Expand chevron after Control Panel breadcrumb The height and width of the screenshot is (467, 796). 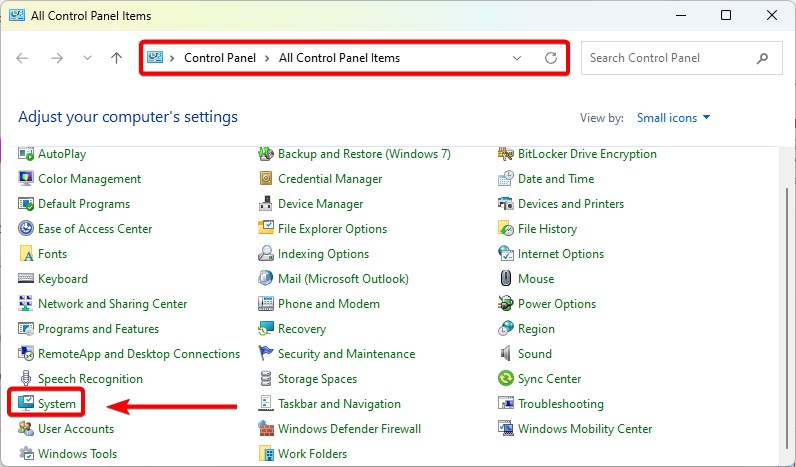[267, 58]
